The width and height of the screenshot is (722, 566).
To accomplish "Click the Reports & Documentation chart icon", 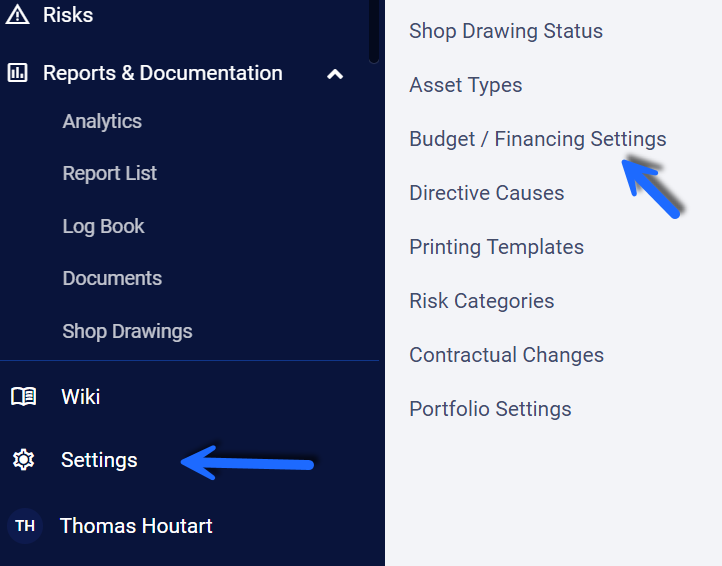I will click(x=17, y=73).
